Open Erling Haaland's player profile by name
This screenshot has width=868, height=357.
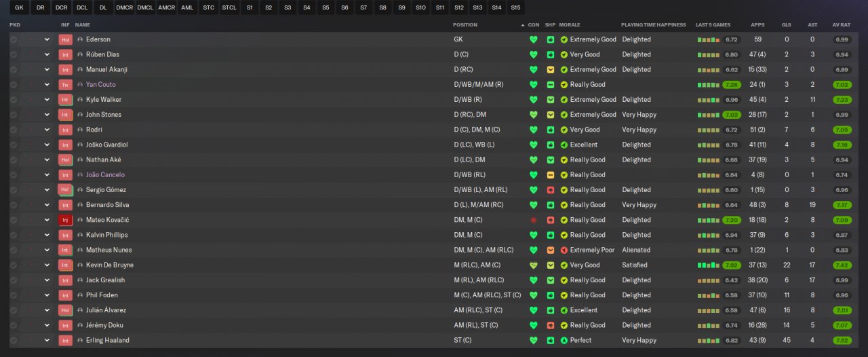click(108, 340)
